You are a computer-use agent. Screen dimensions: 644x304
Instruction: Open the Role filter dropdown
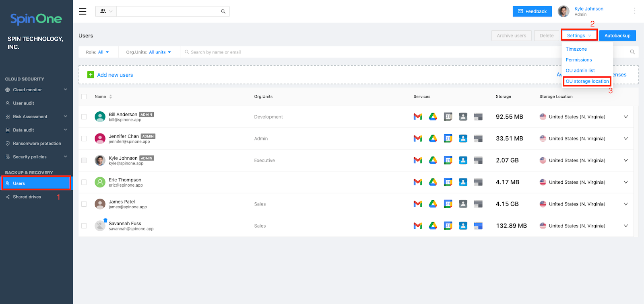point(98,52)
